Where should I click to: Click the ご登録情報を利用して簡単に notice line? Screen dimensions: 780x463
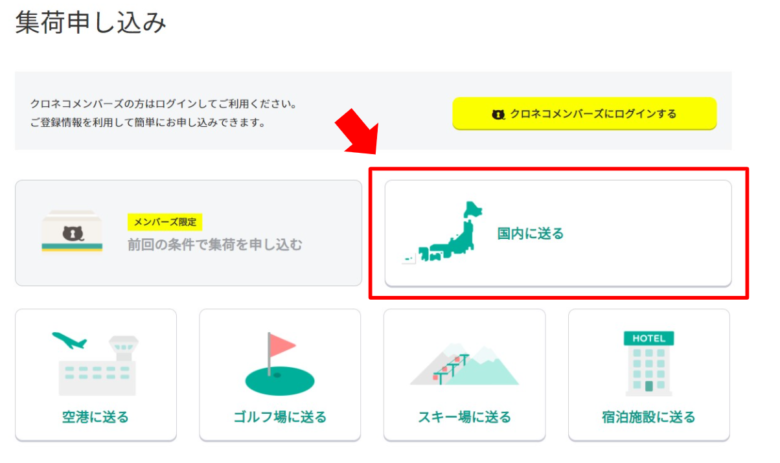click(148, 122)
